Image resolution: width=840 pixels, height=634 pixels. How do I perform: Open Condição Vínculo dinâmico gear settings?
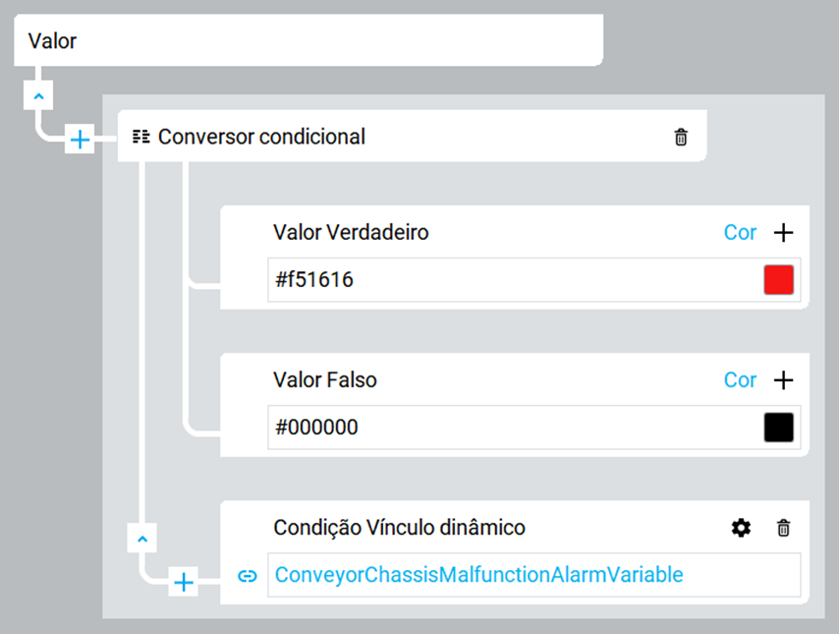(x=741, y=528)
